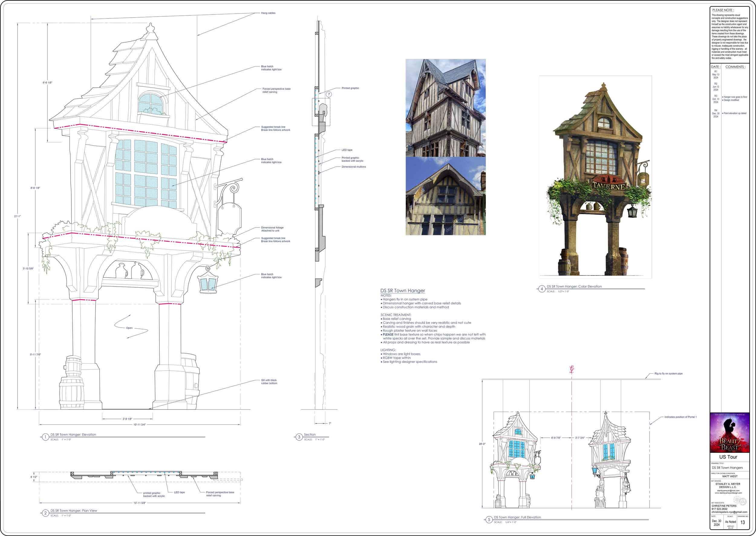Click the circled view number 2 marker
The height and width of the screenshot is (536, 756).
[x=46, y=513]
